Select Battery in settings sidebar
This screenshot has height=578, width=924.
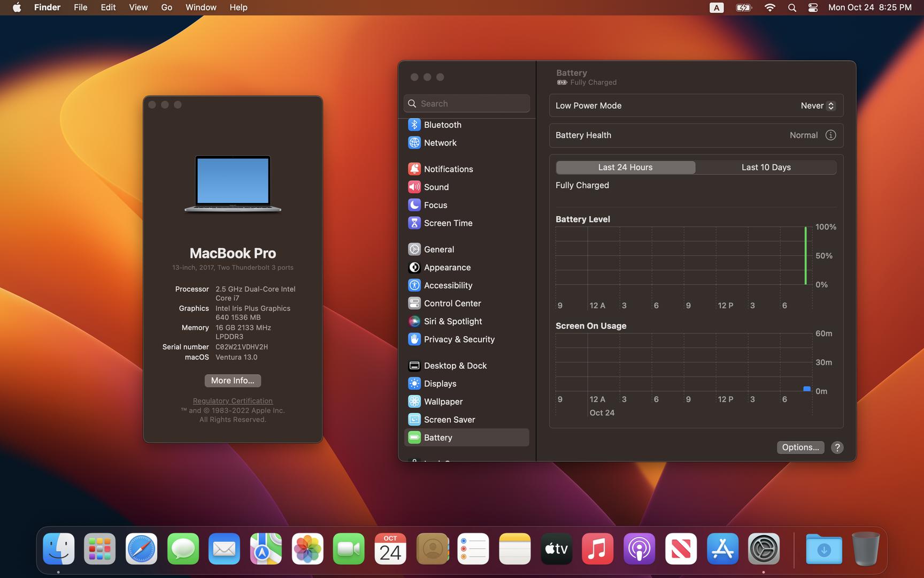tap(466, 438)
